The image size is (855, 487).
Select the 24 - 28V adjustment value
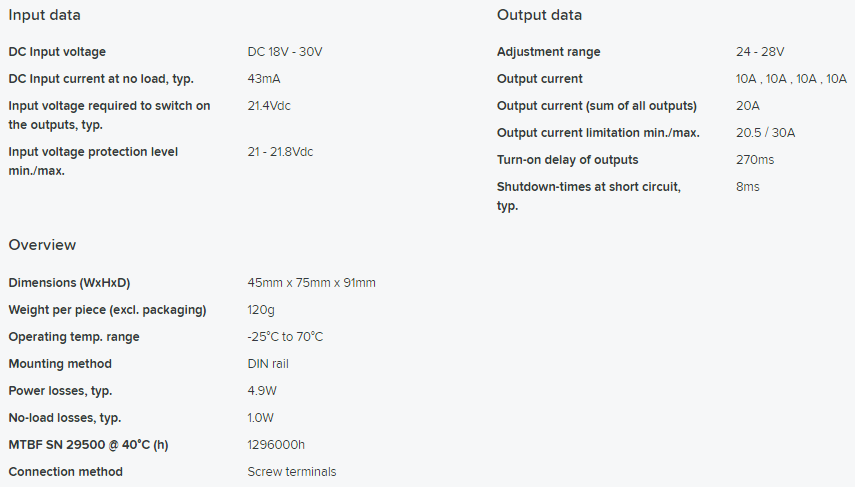coord(760,52)
